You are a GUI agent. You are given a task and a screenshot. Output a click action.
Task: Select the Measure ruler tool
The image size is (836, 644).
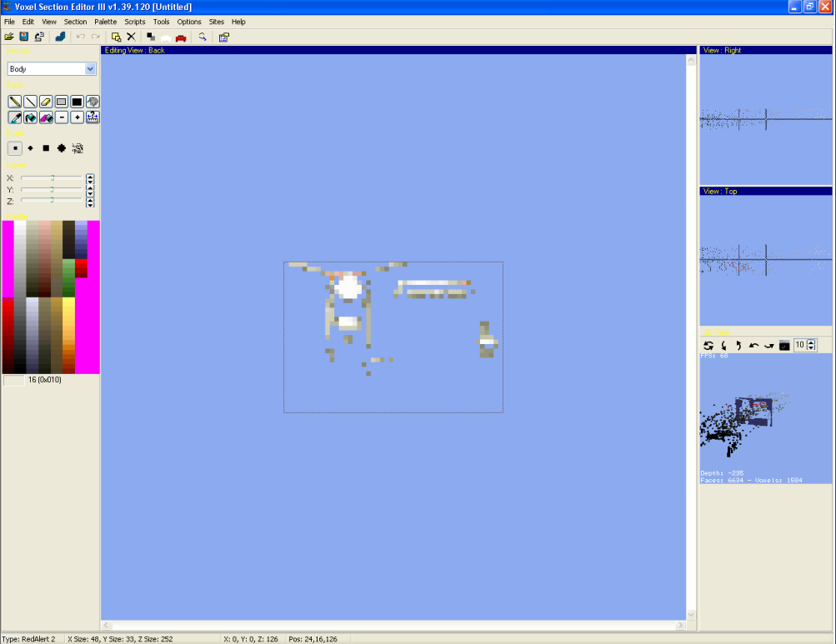(93, 117)
